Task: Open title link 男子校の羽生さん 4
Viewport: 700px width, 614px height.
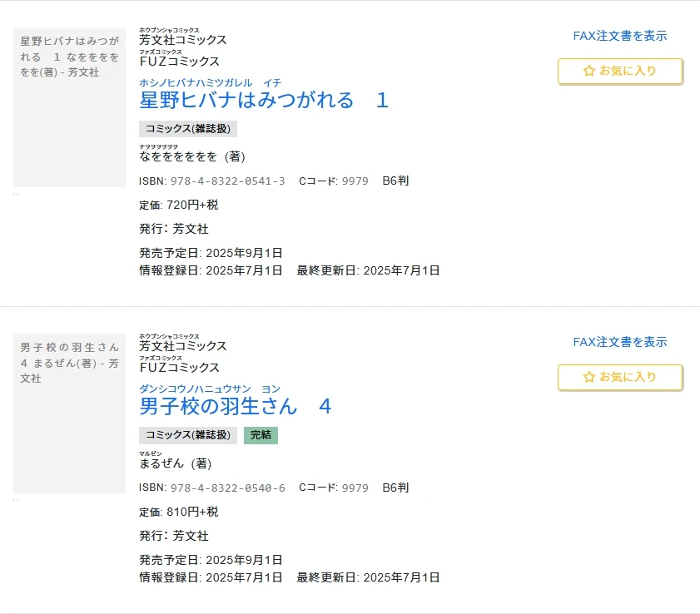Action: 236,406
